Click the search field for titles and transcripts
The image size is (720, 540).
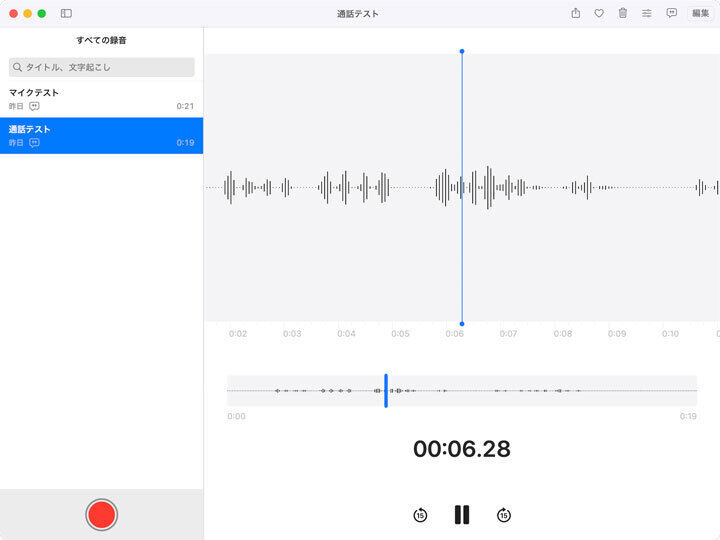[x=101, y=67]
